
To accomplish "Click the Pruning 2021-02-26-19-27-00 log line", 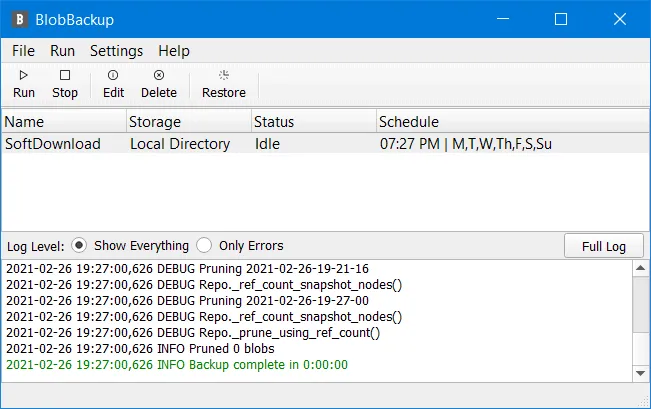I will pos(187,301).
